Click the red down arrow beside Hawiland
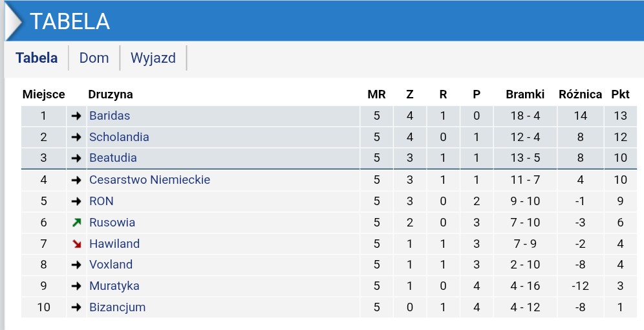 (76, 244)
